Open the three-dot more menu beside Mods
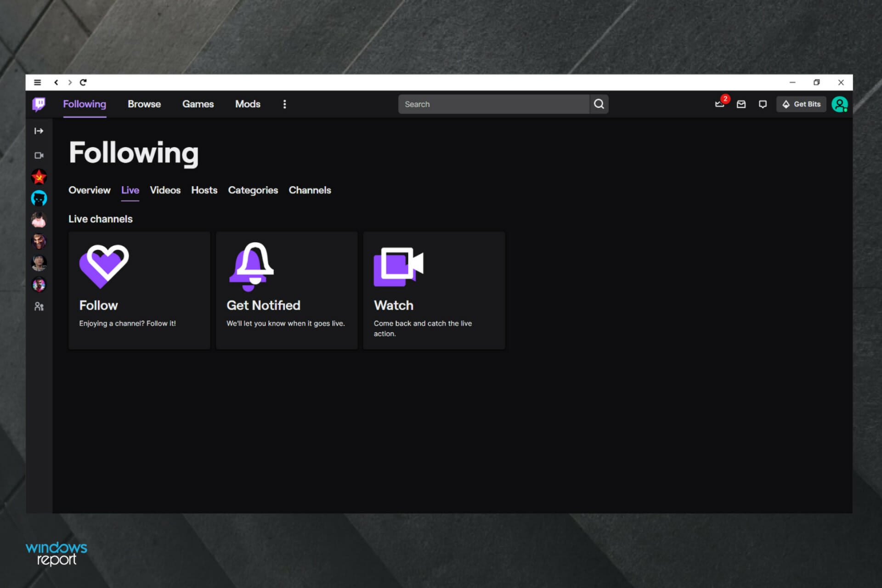The image size is (882, 588). (285, 104)
